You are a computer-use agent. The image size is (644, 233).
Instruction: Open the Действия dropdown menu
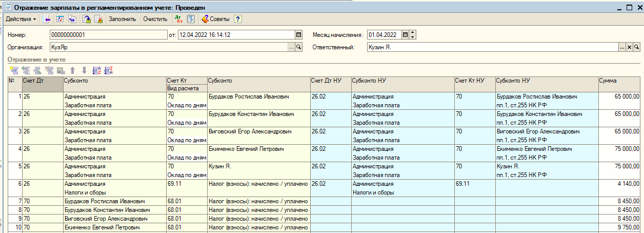click(x=21, y=19)
